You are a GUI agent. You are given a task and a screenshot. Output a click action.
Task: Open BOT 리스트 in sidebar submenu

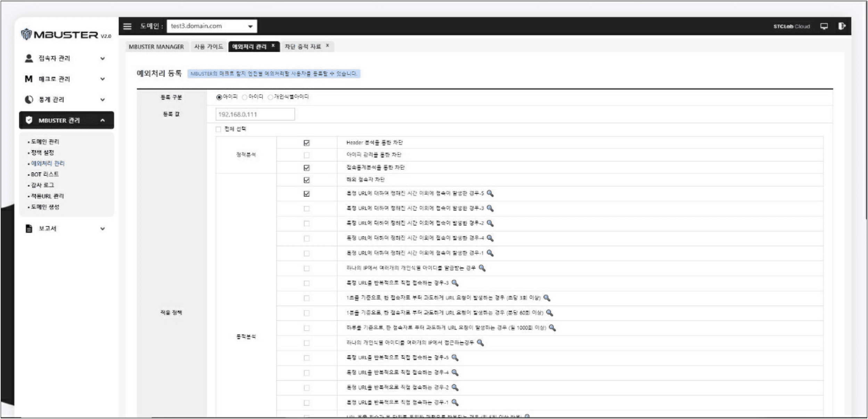[x=45, y=175]
